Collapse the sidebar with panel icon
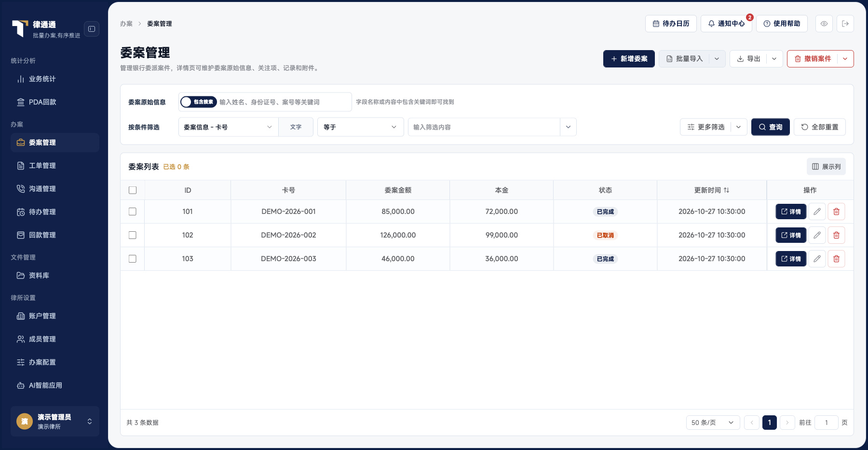The width and height of the screenshot is (868, 450). (x=92, y=29)
